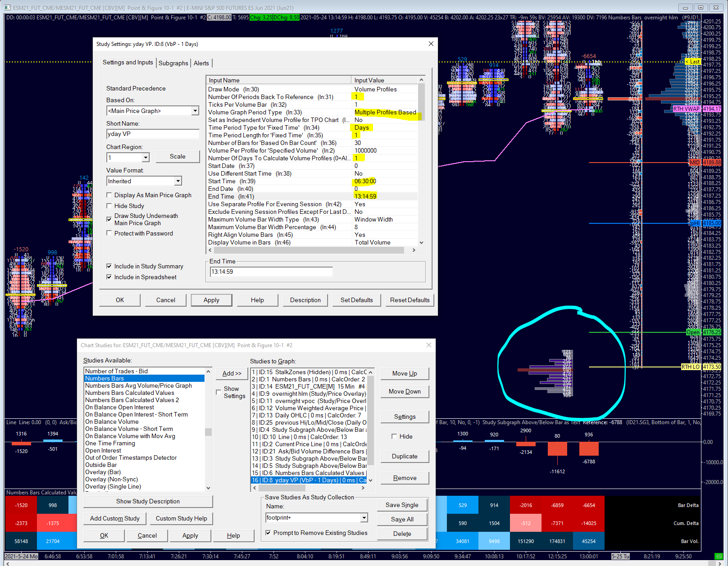Enable Display As Main Price Graph
Screen dimensions: 728x566
click(109, 195)
